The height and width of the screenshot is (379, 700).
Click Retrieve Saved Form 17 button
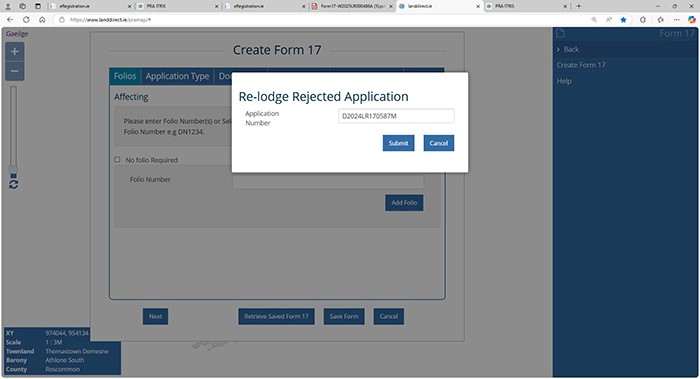tap(276, 316)
